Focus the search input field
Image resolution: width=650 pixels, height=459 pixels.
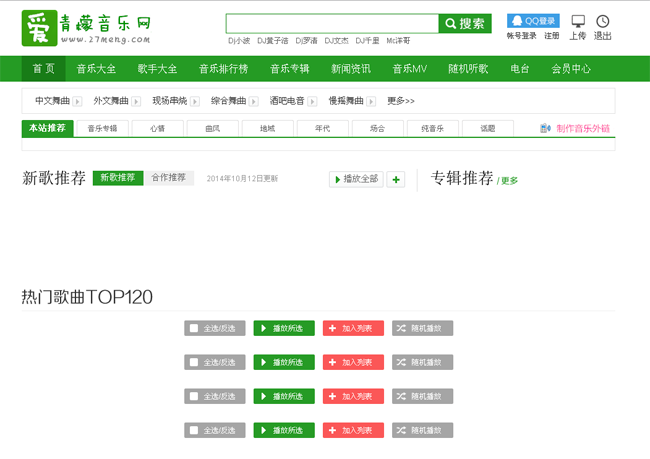tap(332, 24)
